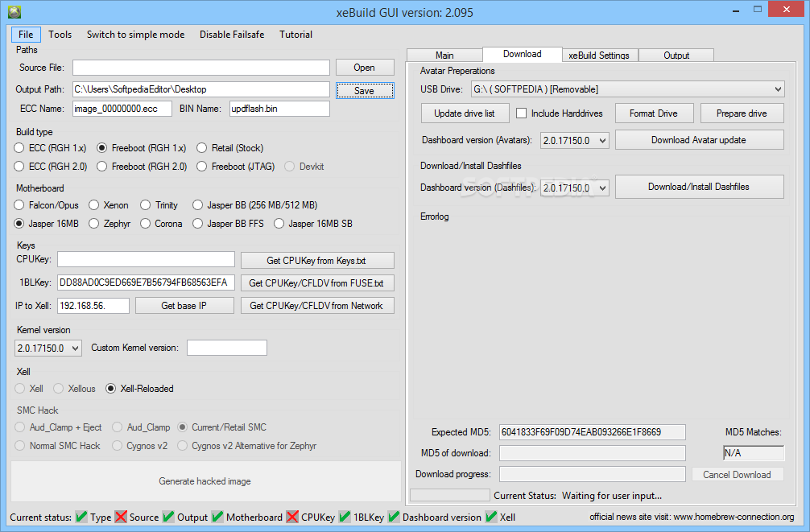Click the Download progress bar

point(593,474)
